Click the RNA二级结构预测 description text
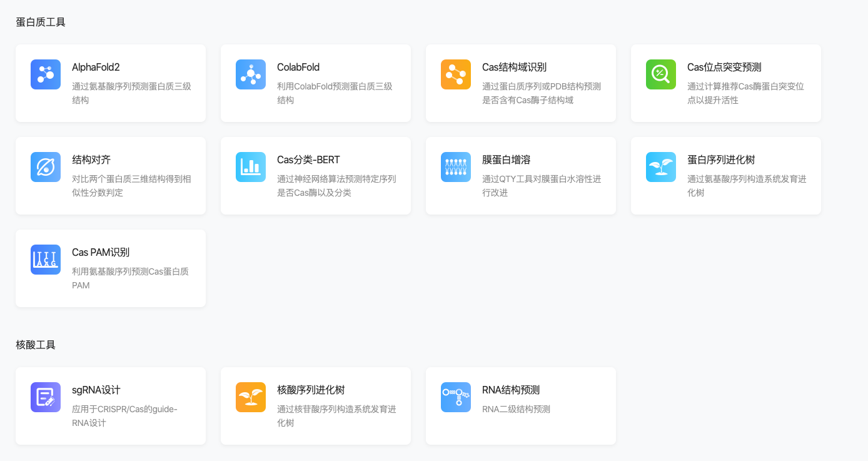 click(516, 410)
